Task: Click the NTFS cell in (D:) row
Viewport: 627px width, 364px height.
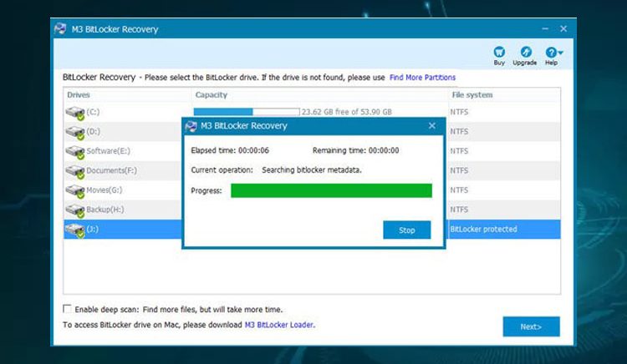Action: [459, 131]
